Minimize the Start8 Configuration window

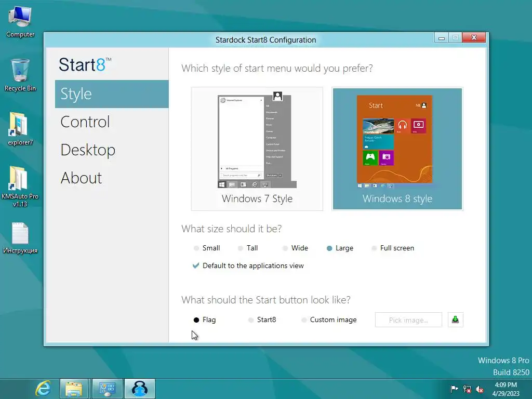click(442, 37)
